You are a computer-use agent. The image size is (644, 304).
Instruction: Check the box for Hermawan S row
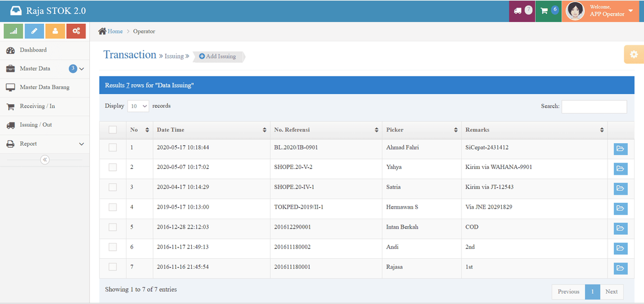(113, 207)
